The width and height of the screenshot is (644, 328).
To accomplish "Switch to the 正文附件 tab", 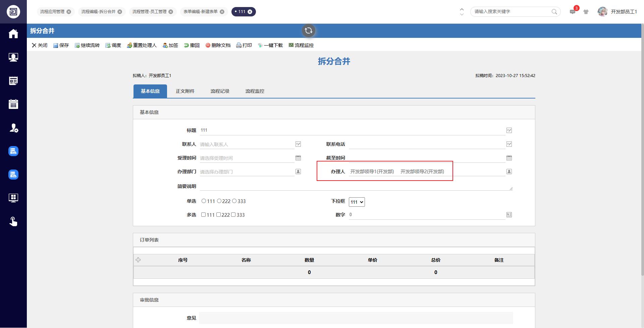I will [x=185, y=91].
